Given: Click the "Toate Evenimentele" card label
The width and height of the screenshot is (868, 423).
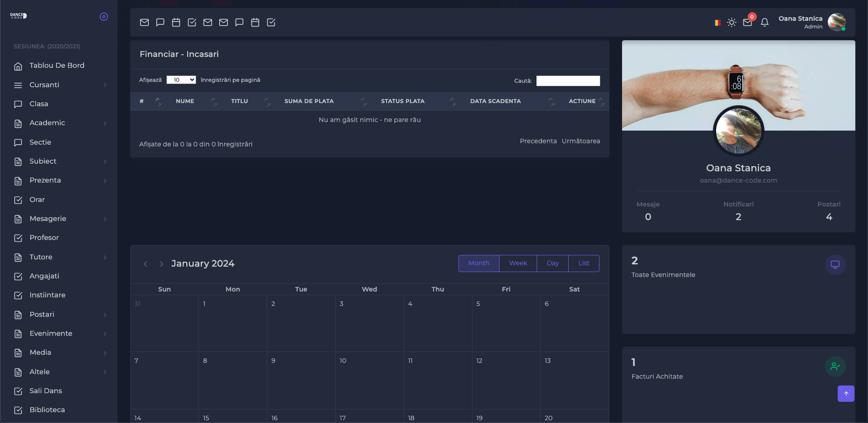Looking at the screenshot, I should tap(663, 275).
